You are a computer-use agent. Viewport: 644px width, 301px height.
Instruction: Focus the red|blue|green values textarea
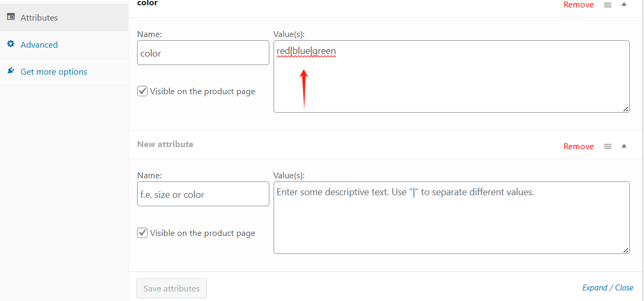click(451, 79)
